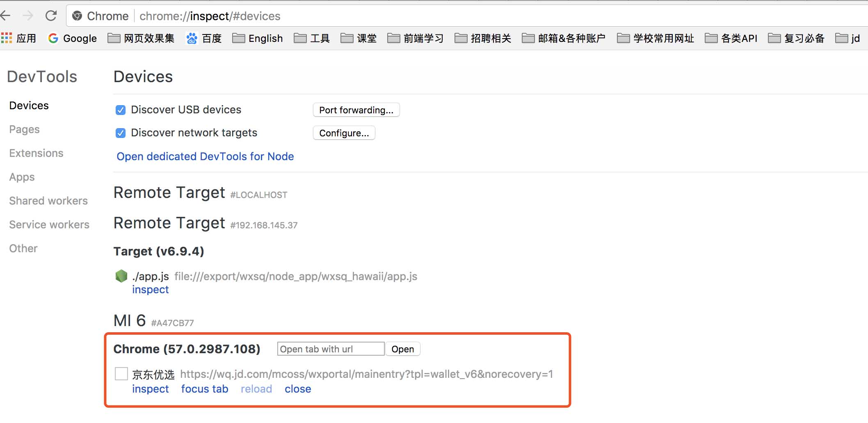
Task: Switch to Extensions in the sidebar
Action: point(37,153)
